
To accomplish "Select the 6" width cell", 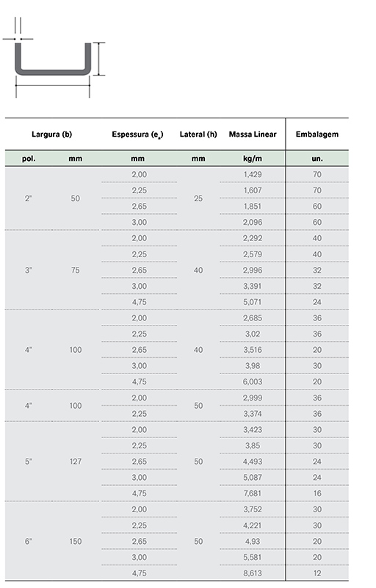I will coord(29,542).
